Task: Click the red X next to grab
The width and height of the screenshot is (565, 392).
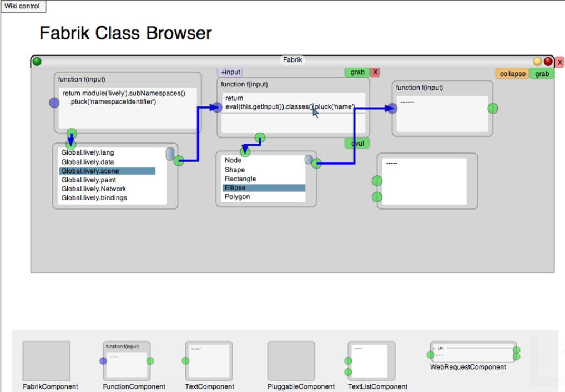Action: (x=375, y=72)
